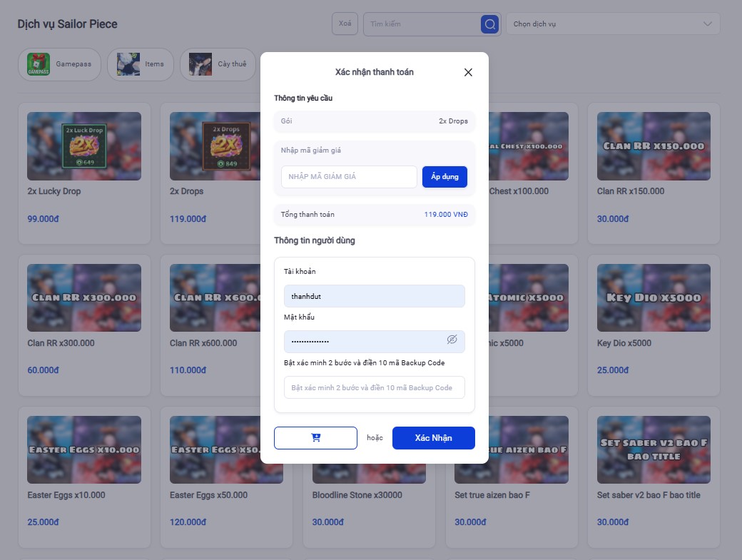Click the 25.000đ price under Easter Eggs x10.000

[43, 522]
